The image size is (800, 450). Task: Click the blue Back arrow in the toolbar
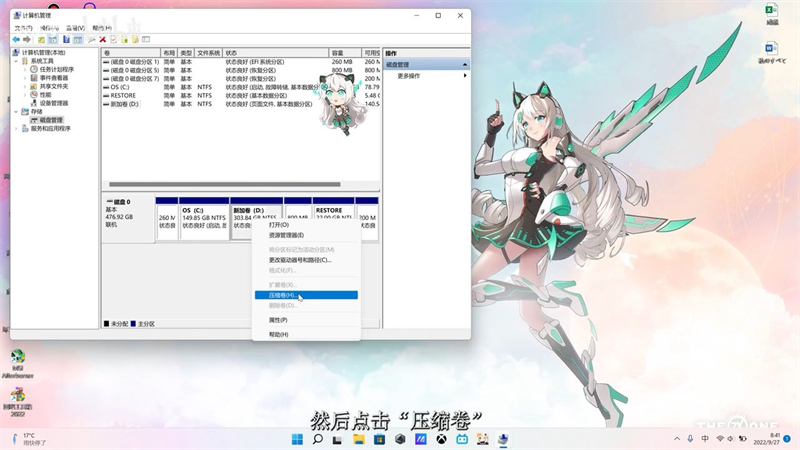[16, 39]
